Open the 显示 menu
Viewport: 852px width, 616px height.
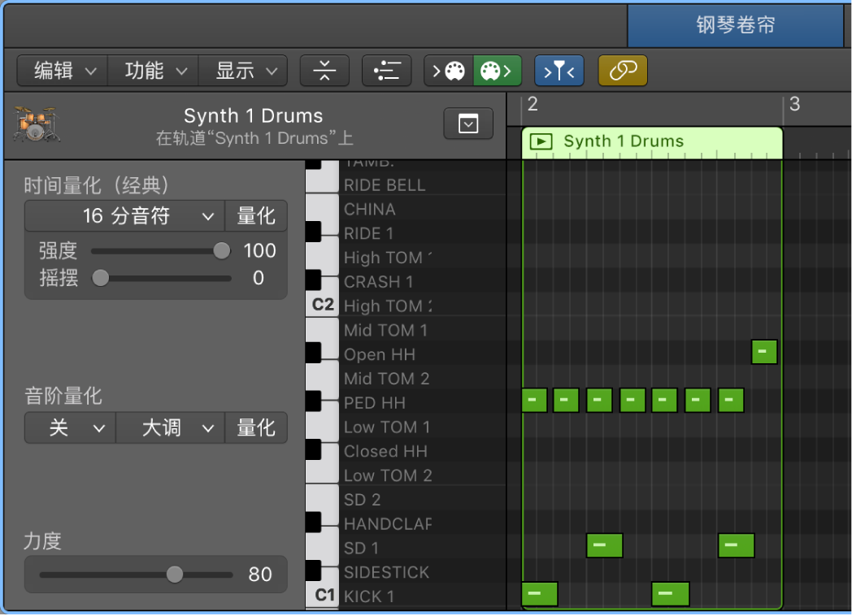click(x=243, y=71)
